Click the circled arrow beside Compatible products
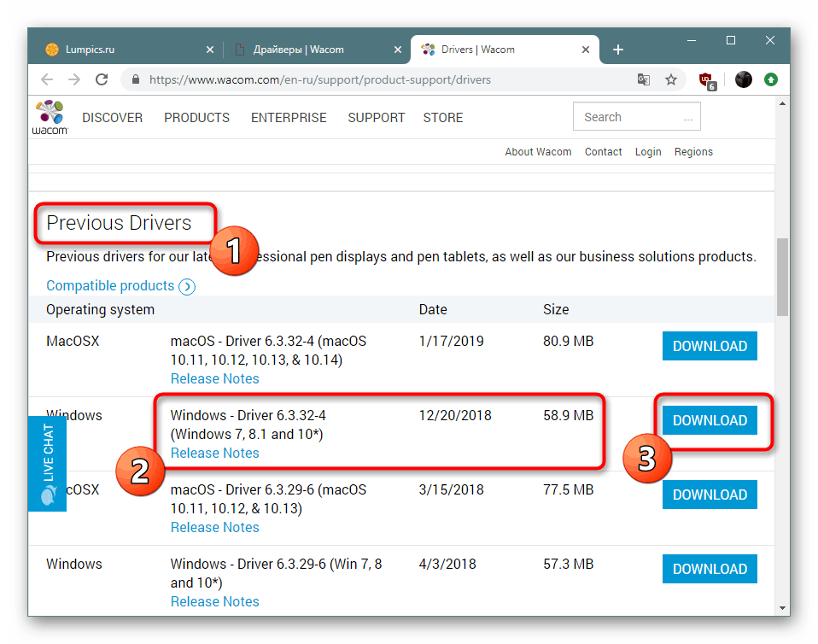This screenshot has height=644, width=818. [x=187, y=286]
